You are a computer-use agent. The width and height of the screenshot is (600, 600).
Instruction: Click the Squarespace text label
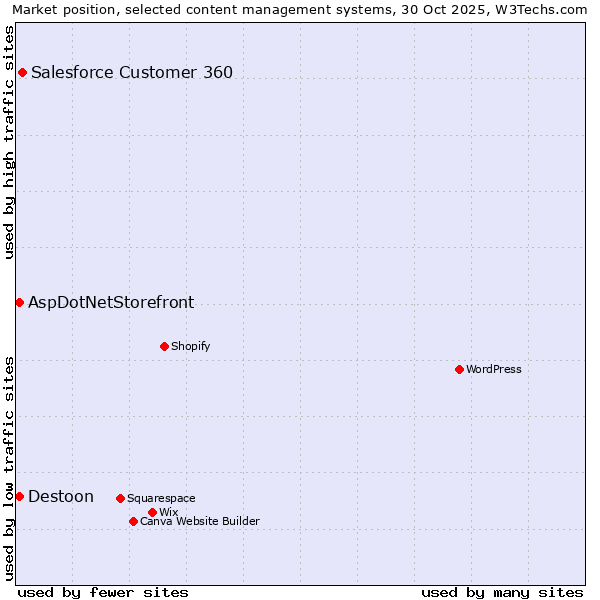point(161,498)
